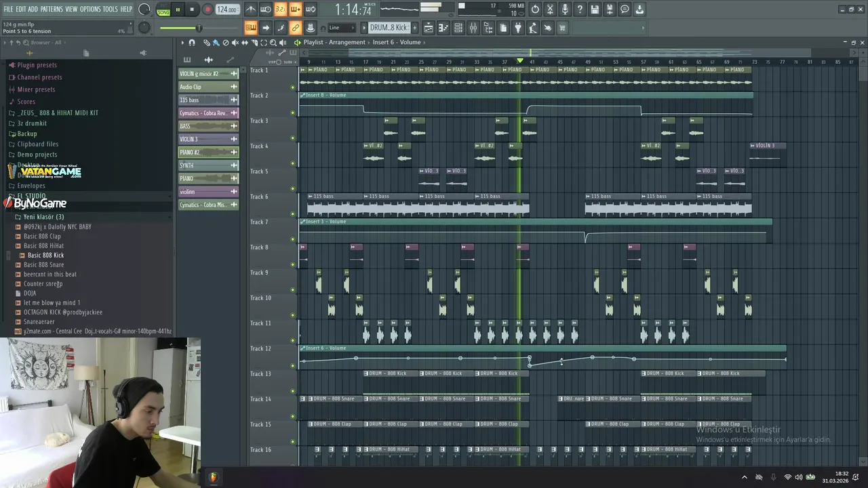Open the TOOLS menu
868x488 pixels.
[x=111, y=9]
